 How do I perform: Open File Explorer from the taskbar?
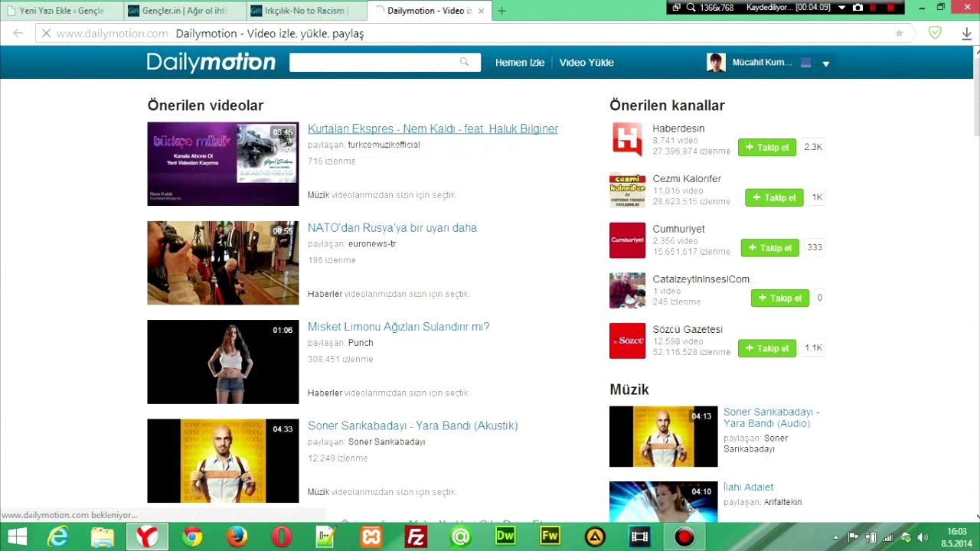(x=103, y=537)
